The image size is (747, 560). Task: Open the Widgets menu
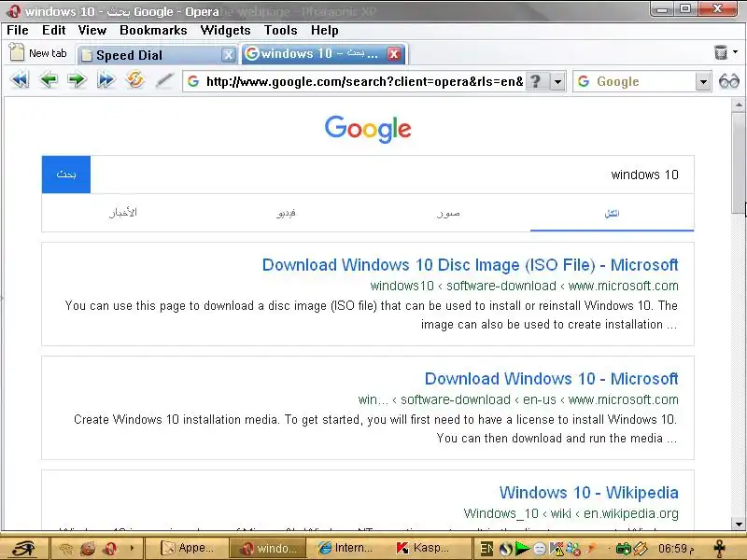(x=225, y=30)
